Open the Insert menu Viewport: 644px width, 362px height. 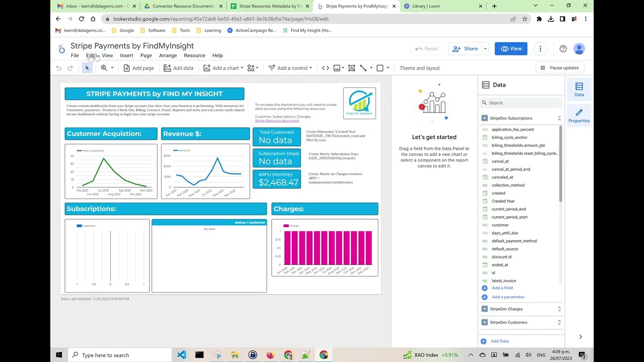click(x=126, y=55)
